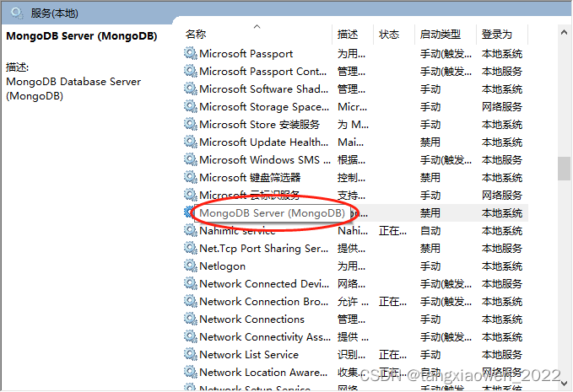Click gear icon beside Network Connection Bro...
Viewport: 573px width, 392px height.
point(191,301)
